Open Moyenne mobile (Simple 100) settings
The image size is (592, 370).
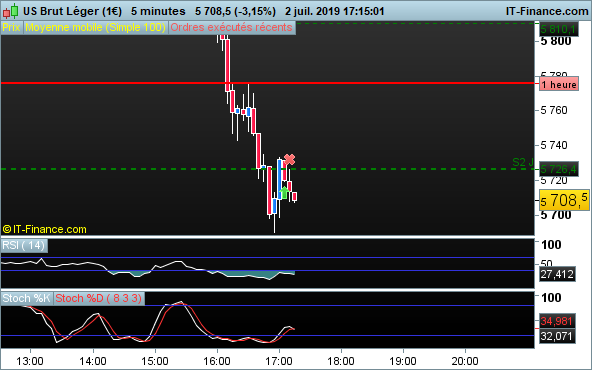click(96, 28)
